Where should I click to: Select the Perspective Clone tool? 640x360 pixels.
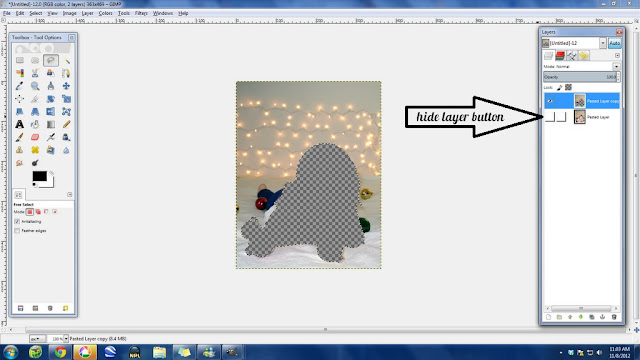(x=51, y=150)
